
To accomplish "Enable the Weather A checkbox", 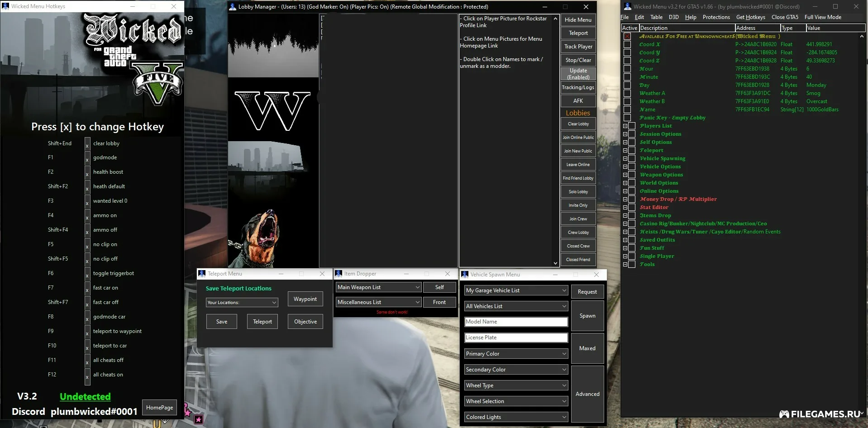I will [x=627, y=93].
